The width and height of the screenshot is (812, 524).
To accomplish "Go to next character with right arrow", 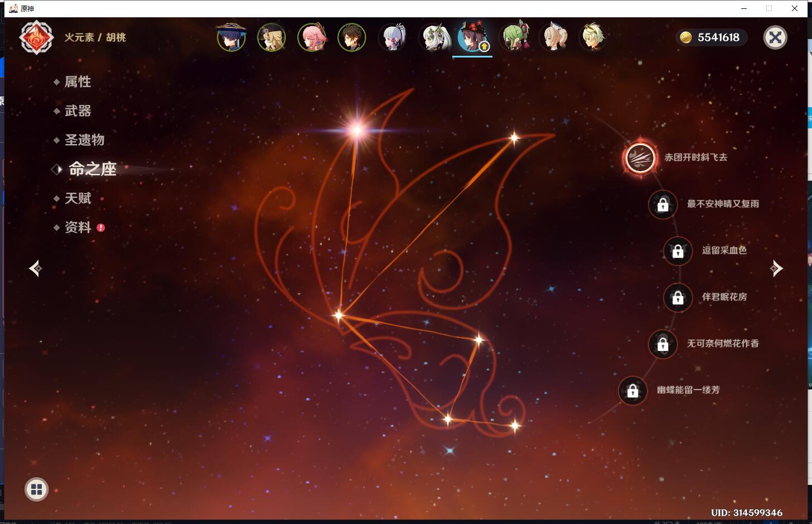I will click(x=776, y=268).
